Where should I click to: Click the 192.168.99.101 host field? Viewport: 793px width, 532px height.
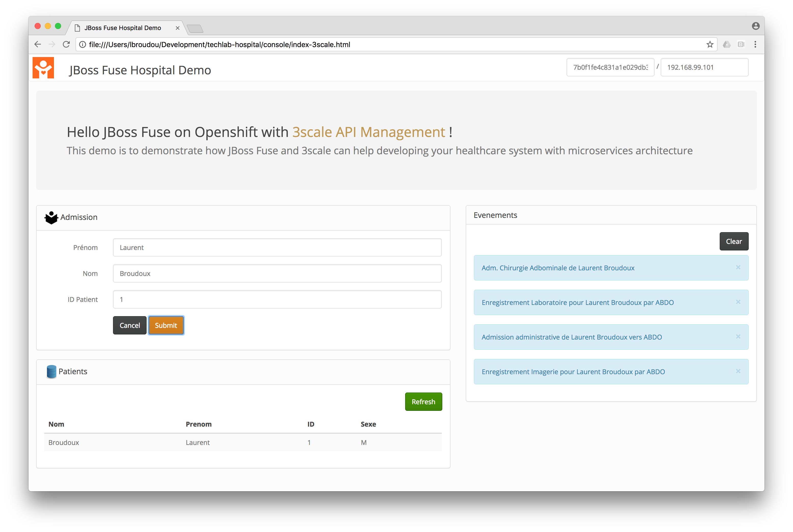coord(704,67)
